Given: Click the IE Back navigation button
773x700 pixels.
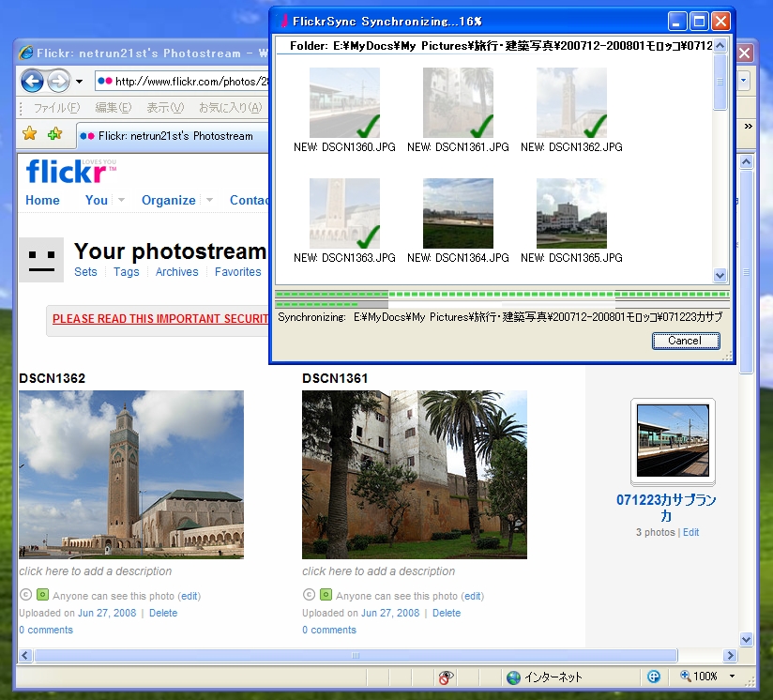Looking at the screenshot, I should tap(32, 81).
